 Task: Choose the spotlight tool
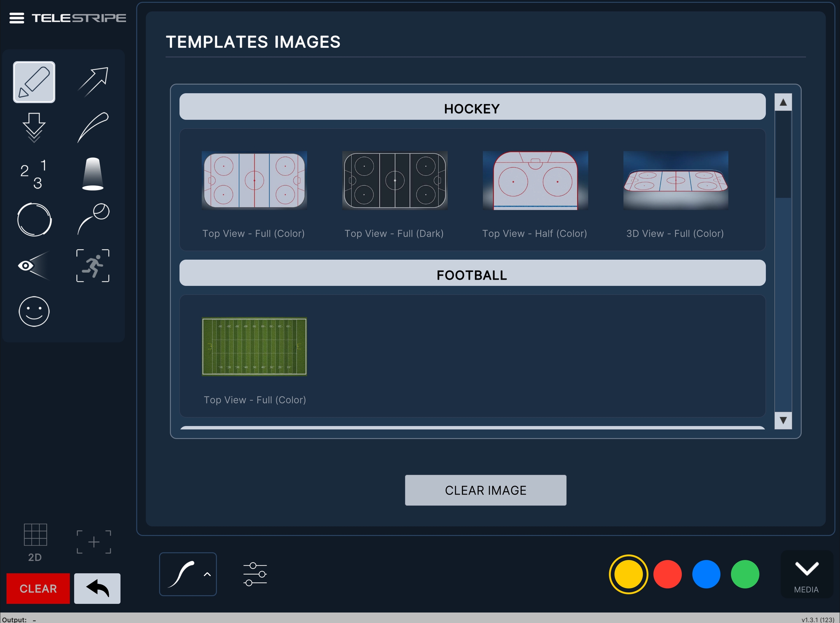click(x=93, y=174)
